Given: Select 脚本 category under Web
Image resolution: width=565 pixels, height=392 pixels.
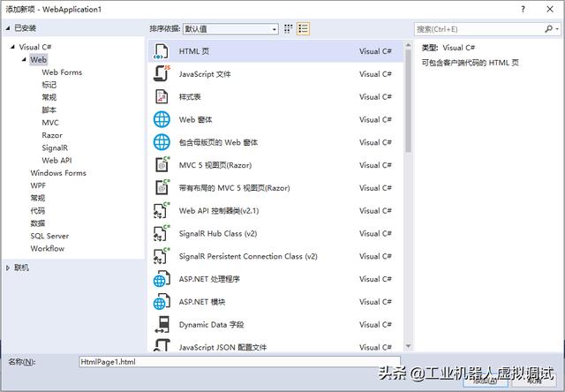Looking at the screenshot, I should pyautogui.click(x=49, y=109).
